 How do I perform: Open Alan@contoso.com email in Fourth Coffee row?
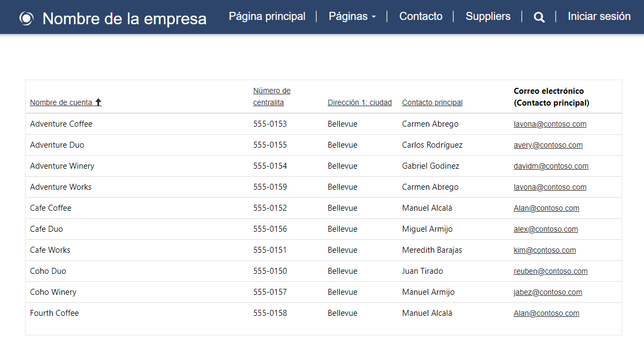[546, 313]
